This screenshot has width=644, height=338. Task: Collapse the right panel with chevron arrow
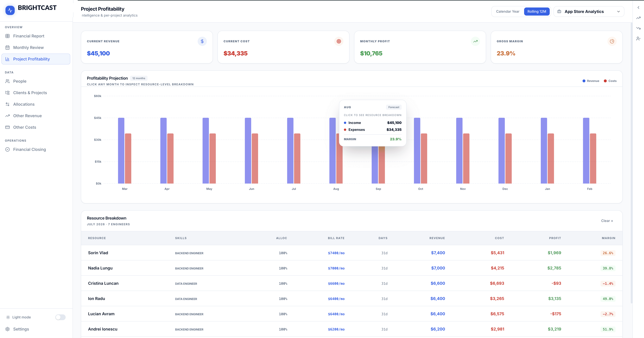[638, 7]
